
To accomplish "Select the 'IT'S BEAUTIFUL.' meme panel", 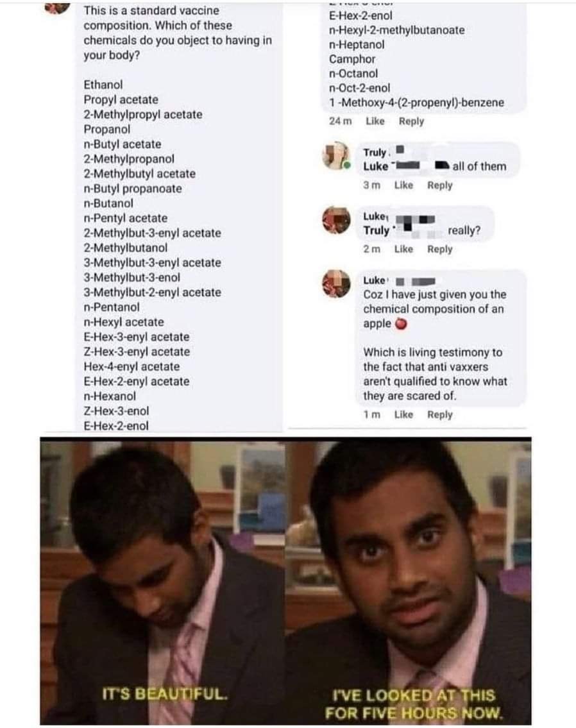I will (162, 581).
